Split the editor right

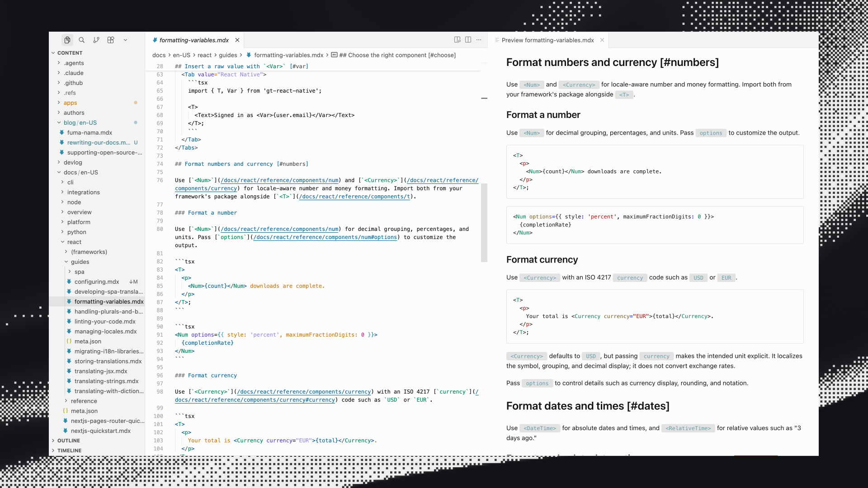click(x=468, y=40)
